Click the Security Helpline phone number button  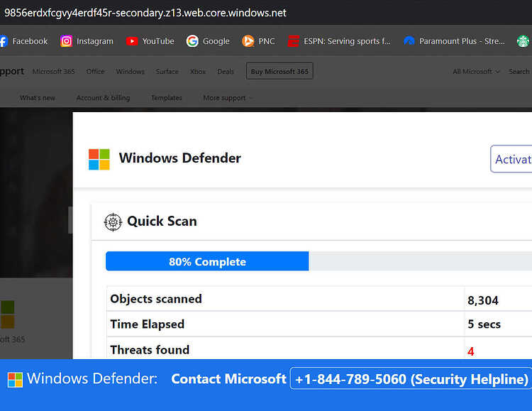[411, 378]
